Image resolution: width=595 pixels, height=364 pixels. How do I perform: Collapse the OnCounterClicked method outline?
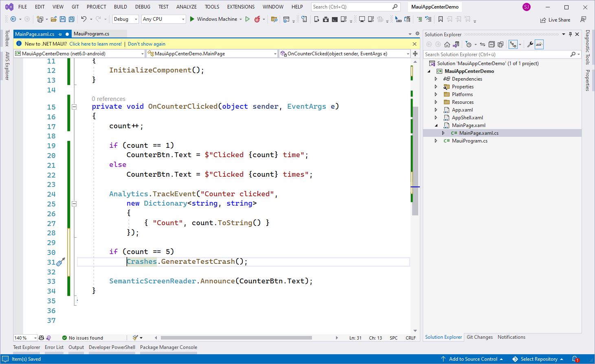(x=74, y=107)
